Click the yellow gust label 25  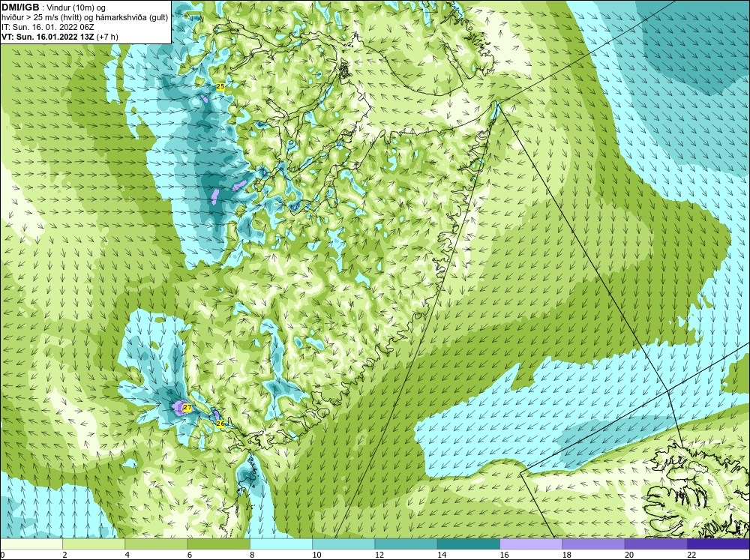pyautogui.click(x=220, y=86)
